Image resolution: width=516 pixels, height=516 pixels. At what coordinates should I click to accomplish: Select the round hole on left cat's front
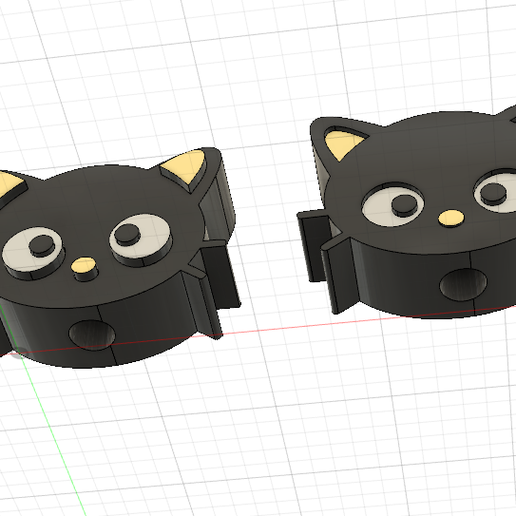coord(92,334)
